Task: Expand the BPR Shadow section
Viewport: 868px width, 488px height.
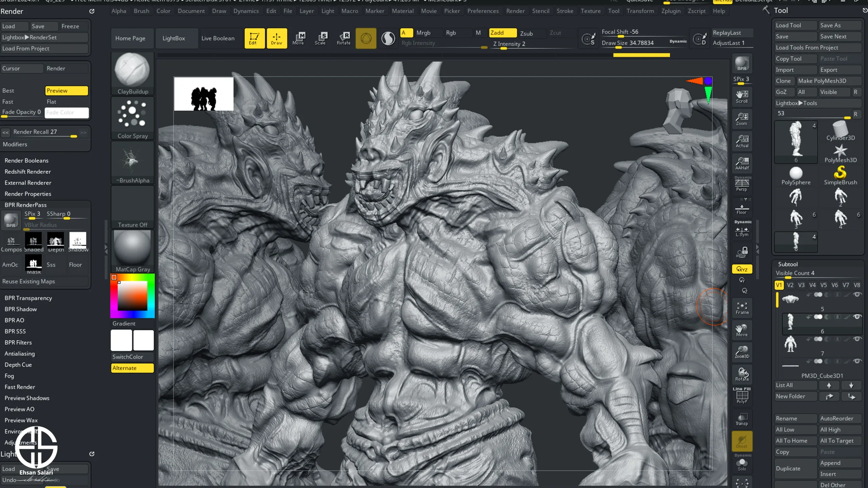Action: click(x=21, y=309)
